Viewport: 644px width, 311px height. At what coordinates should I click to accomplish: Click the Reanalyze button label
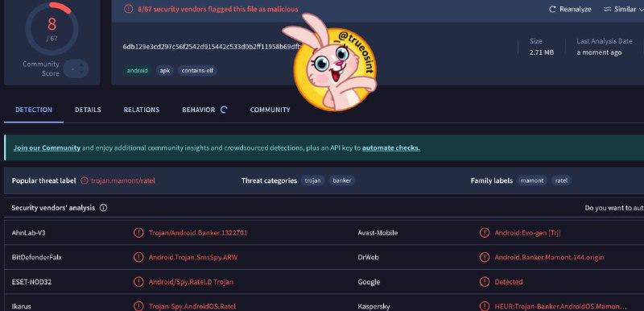point(576,9)
